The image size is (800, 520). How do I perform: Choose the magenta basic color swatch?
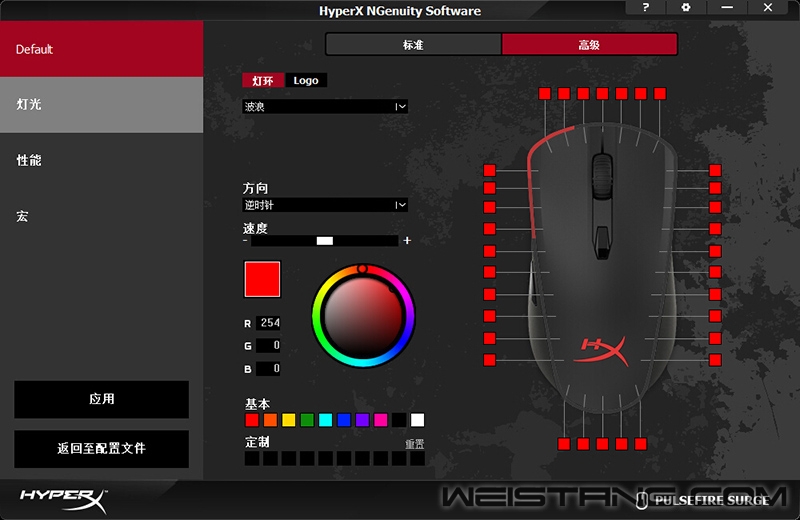click(381, 420)
